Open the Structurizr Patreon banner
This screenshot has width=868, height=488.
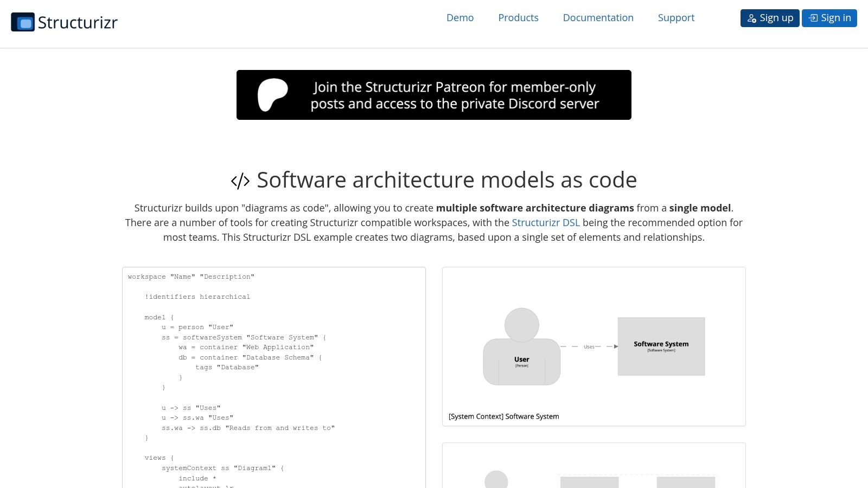coord(434,95)
